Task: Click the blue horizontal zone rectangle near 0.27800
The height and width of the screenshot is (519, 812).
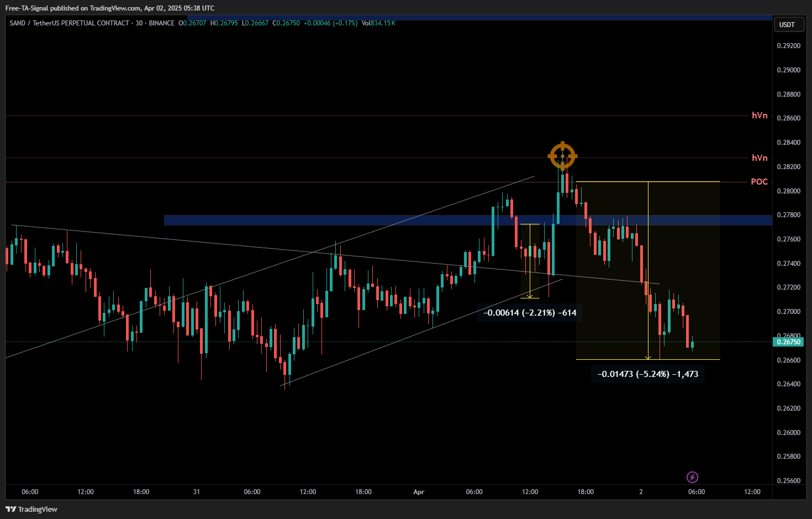Action: [x=468, y=220]
